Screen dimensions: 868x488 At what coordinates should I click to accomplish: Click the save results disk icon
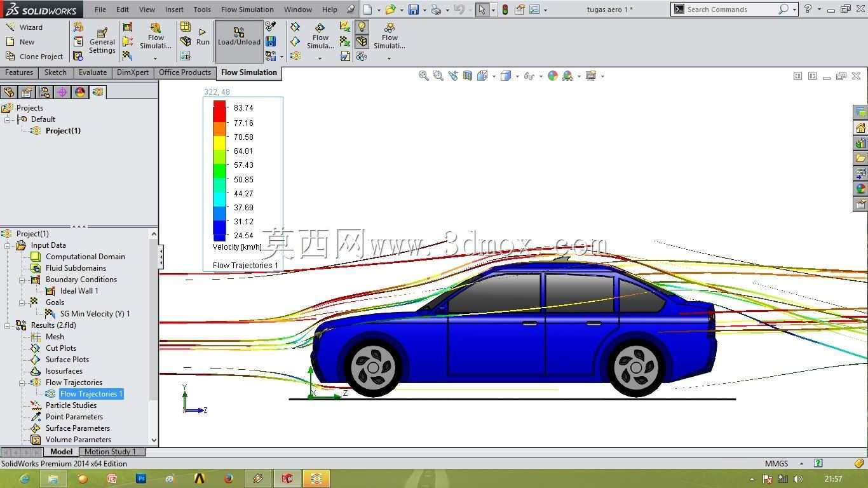tap(271, 41)
